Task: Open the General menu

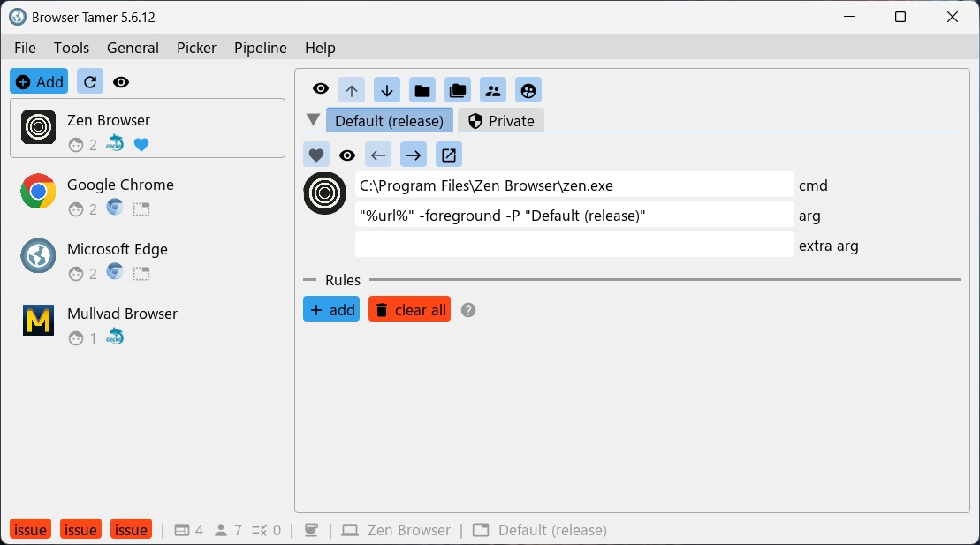Action: 133,48
